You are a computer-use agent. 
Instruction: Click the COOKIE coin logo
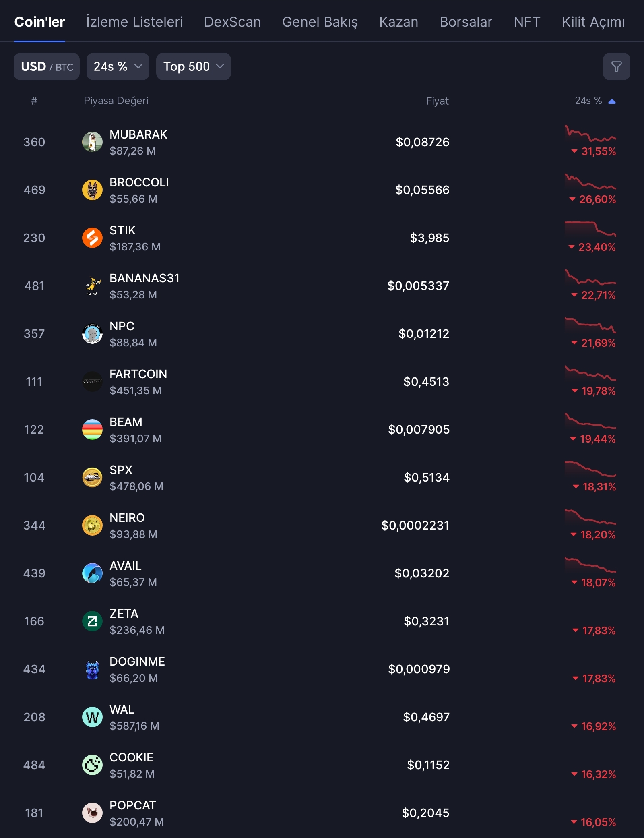(92, 765)
